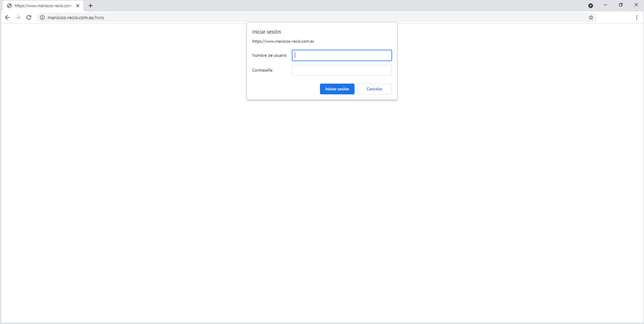Dismiss dialog with Cancelar button
The image size is (644, 324).
click(374, 89)
